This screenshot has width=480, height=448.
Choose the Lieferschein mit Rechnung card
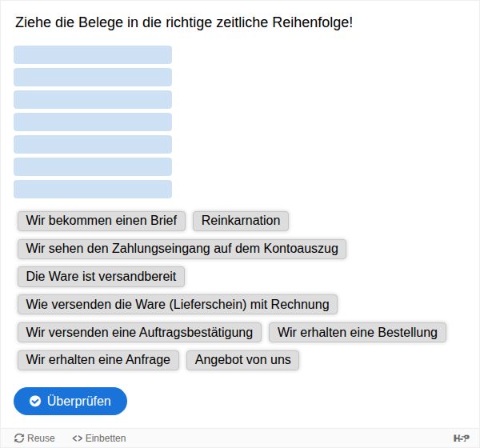pyautogui.click(x=178, y=304)
